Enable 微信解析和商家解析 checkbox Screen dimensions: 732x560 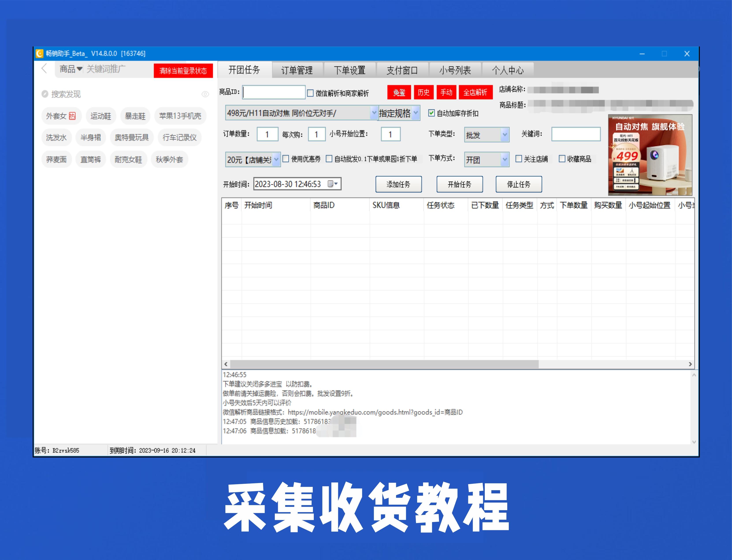click(x=310, y=93)
